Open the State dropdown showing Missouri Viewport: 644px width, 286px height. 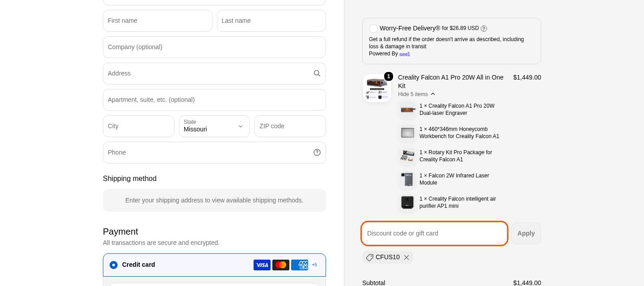click(x=214, y=126)
